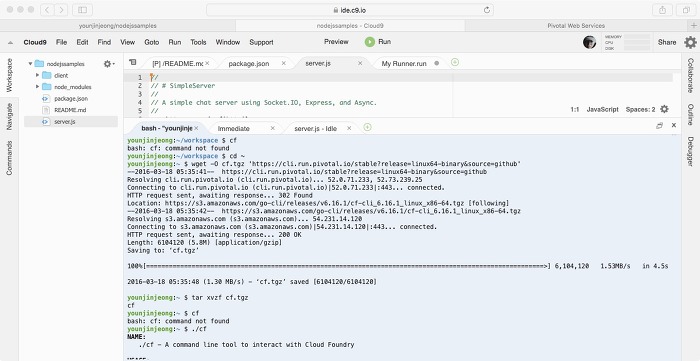Viewport: 700px width, 361px height.
Task: Open the Outline side panel
Action: click(x=691, y=115)
